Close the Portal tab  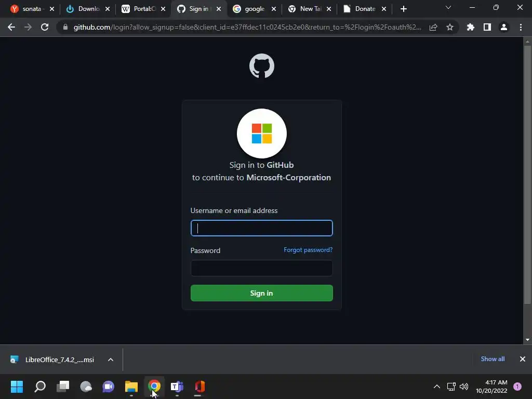(163, 9)
